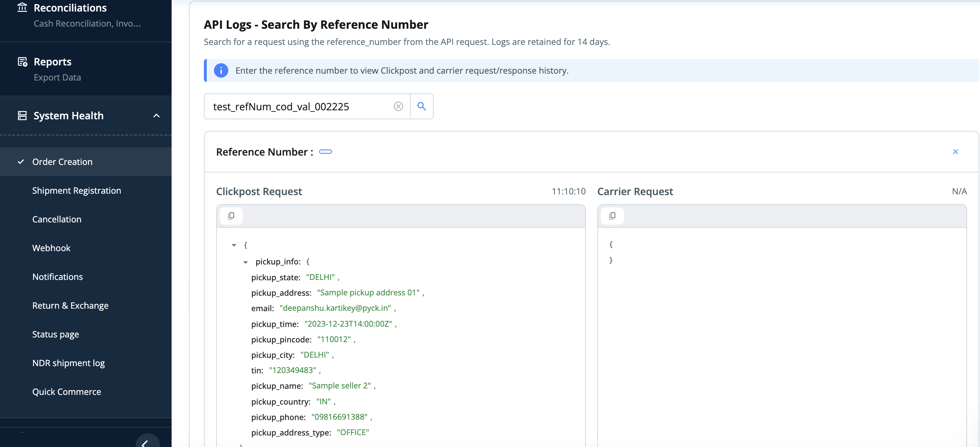Select Quick Commerce item
980x447 pixels.
click(x=66, y=392)
